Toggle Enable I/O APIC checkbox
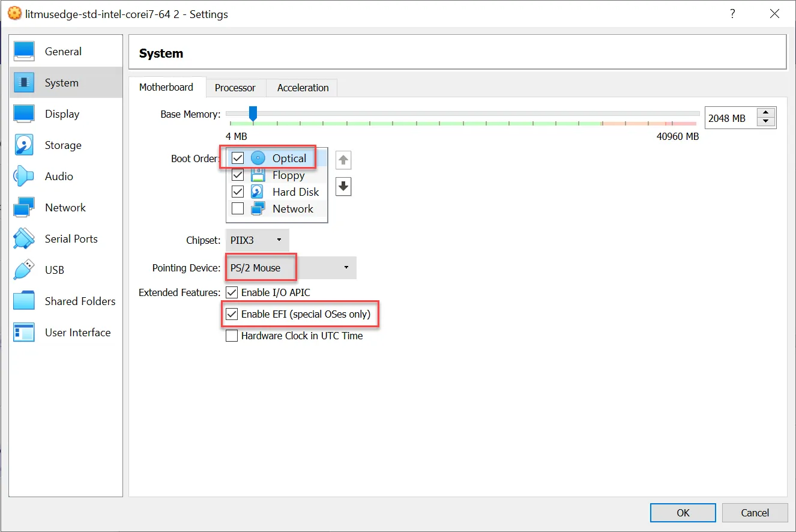 pos(232,292)
